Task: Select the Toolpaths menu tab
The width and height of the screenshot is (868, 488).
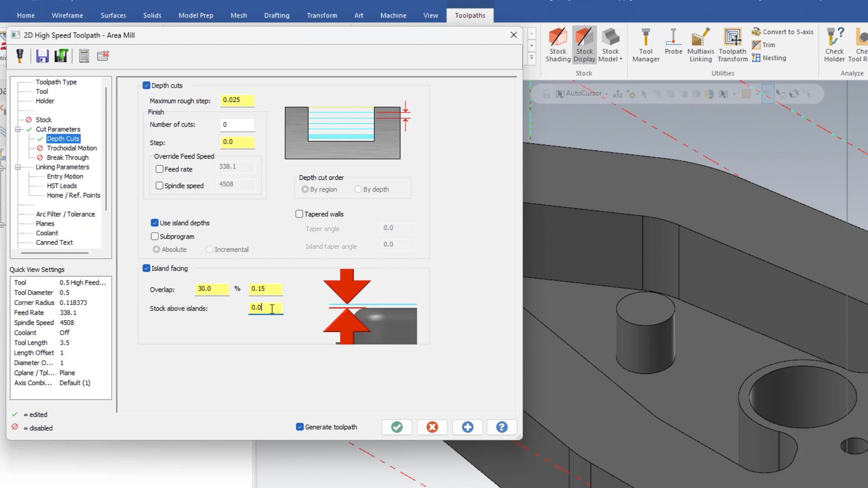Action: click(470, 15)
